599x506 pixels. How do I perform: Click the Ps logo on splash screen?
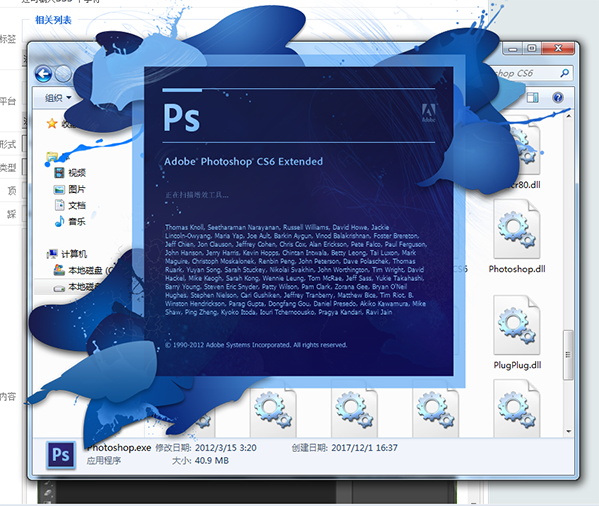(181, 118)
